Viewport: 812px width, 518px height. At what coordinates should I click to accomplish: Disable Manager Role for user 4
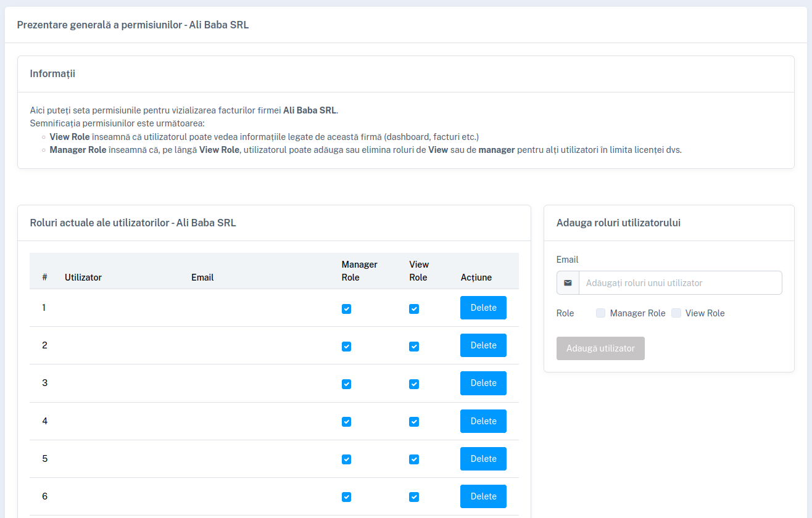pos(346,422)
